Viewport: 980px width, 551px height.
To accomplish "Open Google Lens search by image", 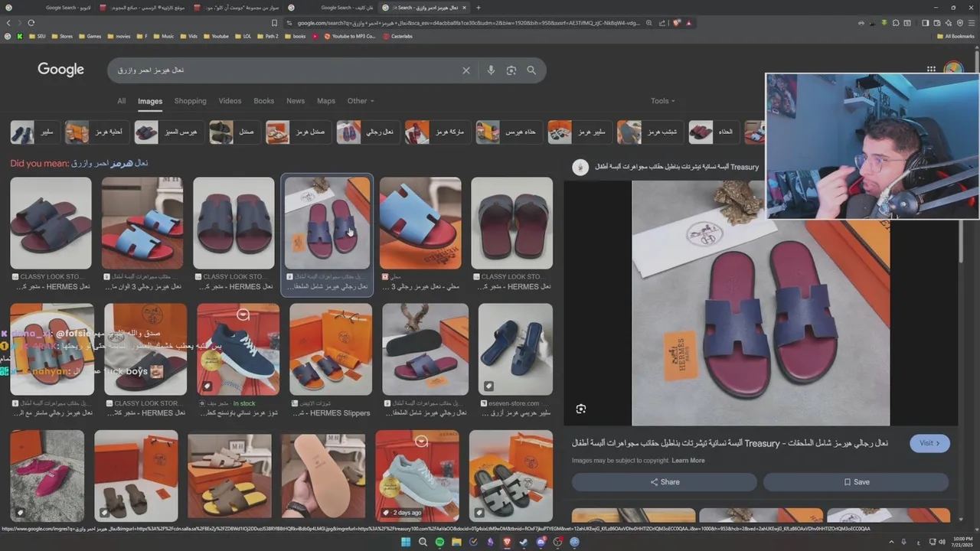I will click(511, 70).
